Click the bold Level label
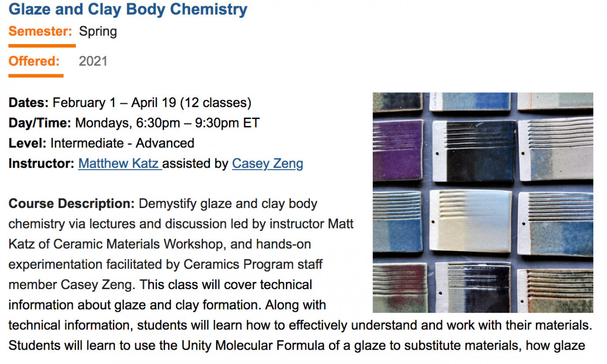 [x=28, y=143]
